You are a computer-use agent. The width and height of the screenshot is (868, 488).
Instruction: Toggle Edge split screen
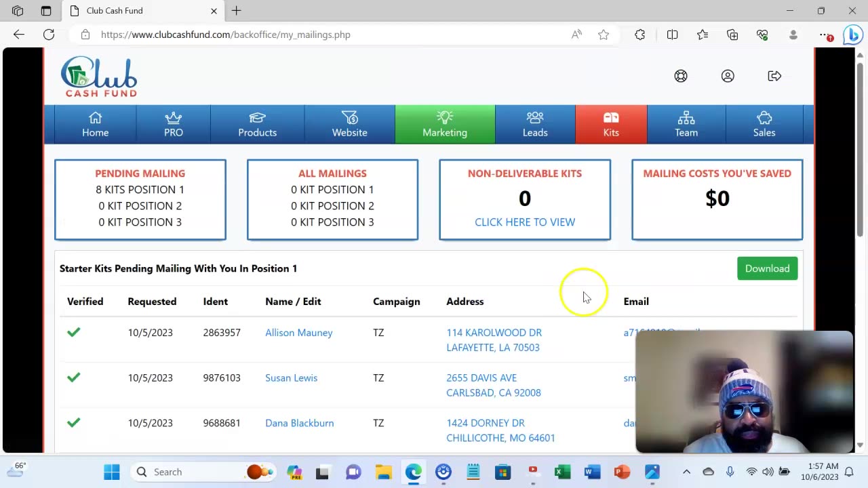672,35
